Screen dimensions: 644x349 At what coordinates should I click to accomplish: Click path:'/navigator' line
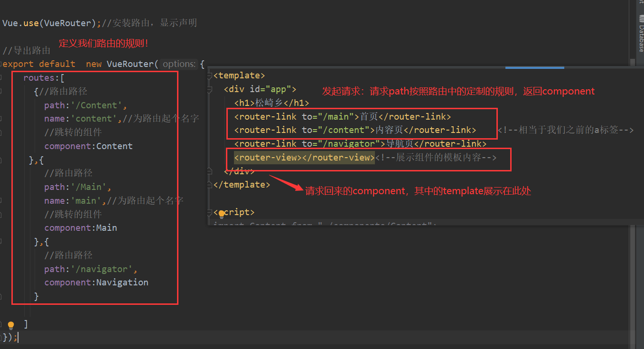pos(91,269)
